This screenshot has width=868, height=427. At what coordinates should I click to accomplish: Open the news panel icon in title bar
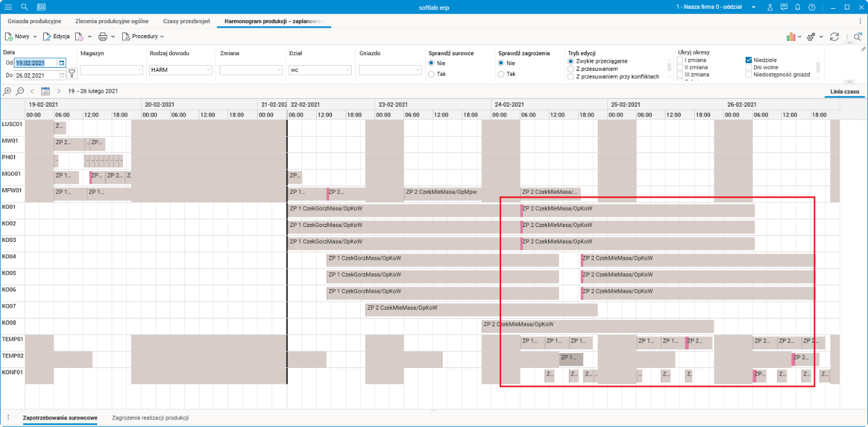pos(41,6)
